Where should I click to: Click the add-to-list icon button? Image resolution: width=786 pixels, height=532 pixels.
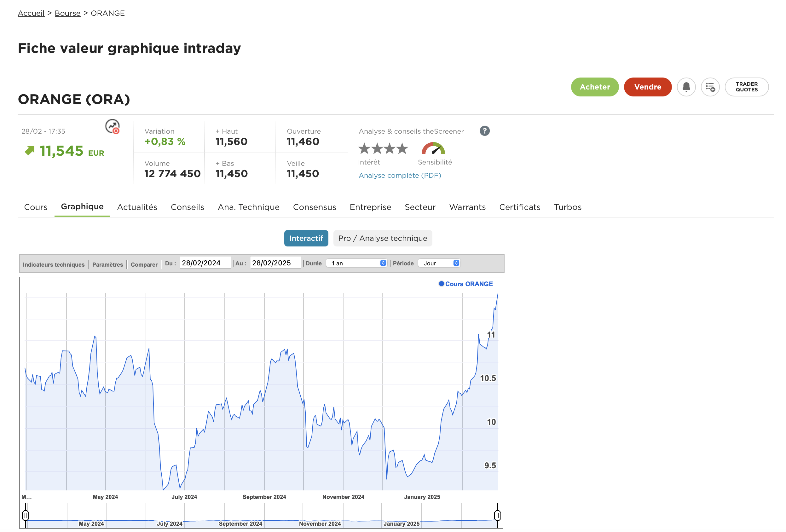(710, 87)
